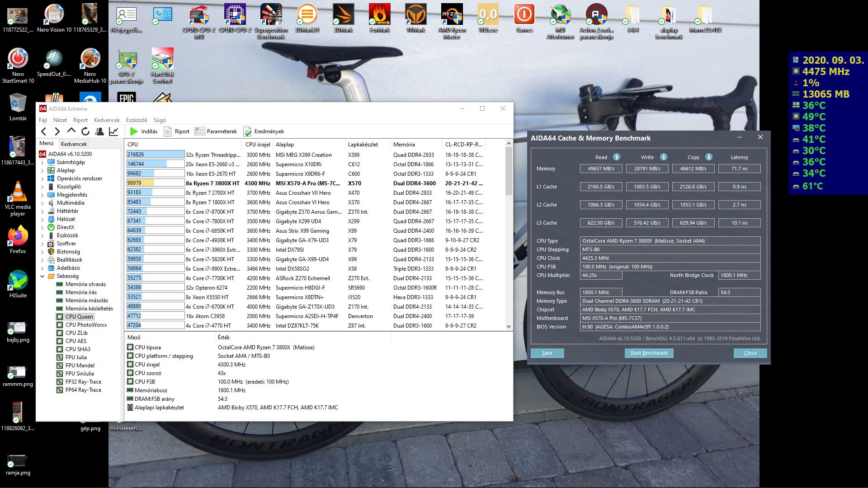Select the 32x Ryzen Threadripper result row
The height and width of the screenshot is (488, 868).
coord(306,155)
